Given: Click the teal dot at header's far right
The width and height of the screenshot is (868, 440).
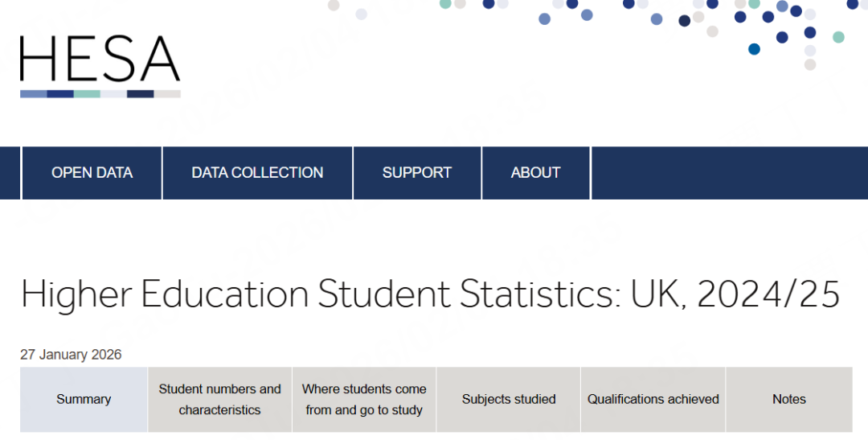Looking at the screenshot, I should point(838,37).
